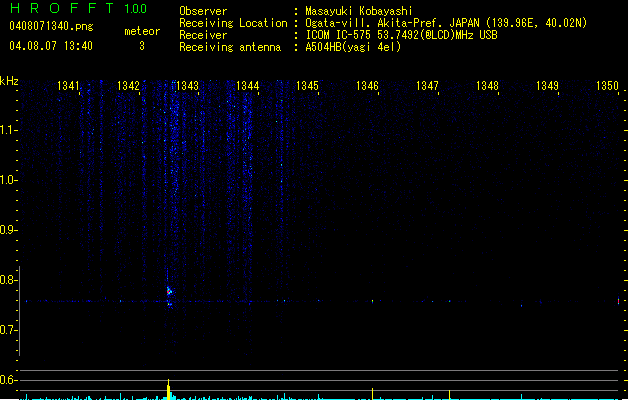
Task: Select the ICOM IC-575 53.7492 MHz USB text
Action: point(401,35)
